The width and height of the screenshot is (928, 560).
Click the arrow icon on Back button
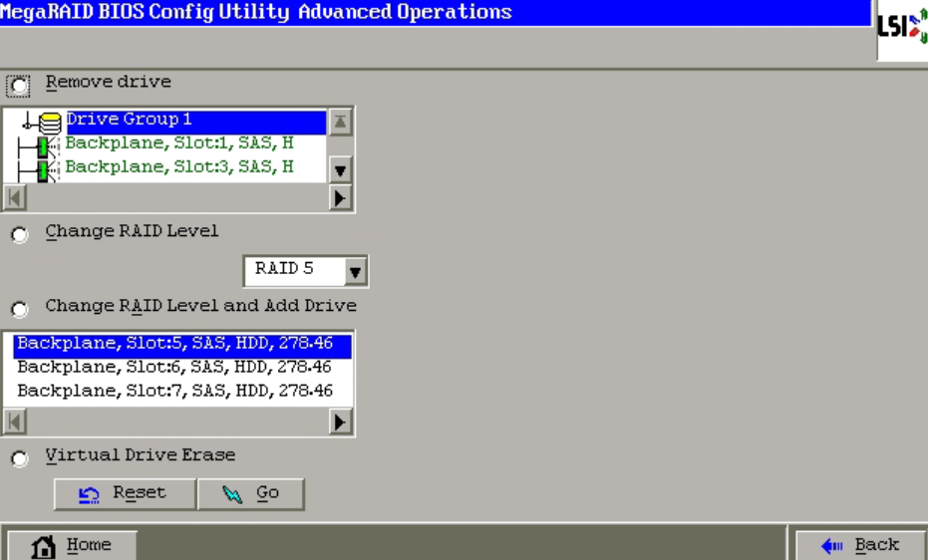point(832,546)
